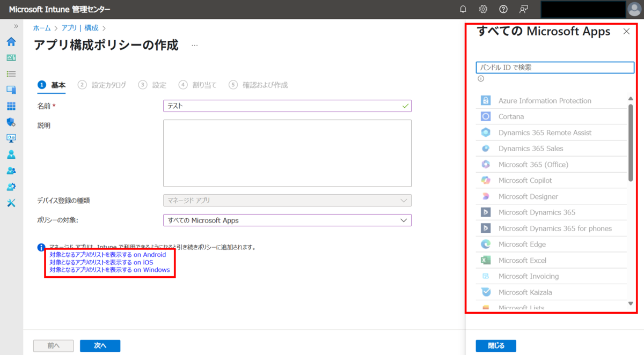Image resolution: width=644 pixels, height=355 pixels.
Task: Click the 名前 input field with テスト
Action: click(287, 106)
